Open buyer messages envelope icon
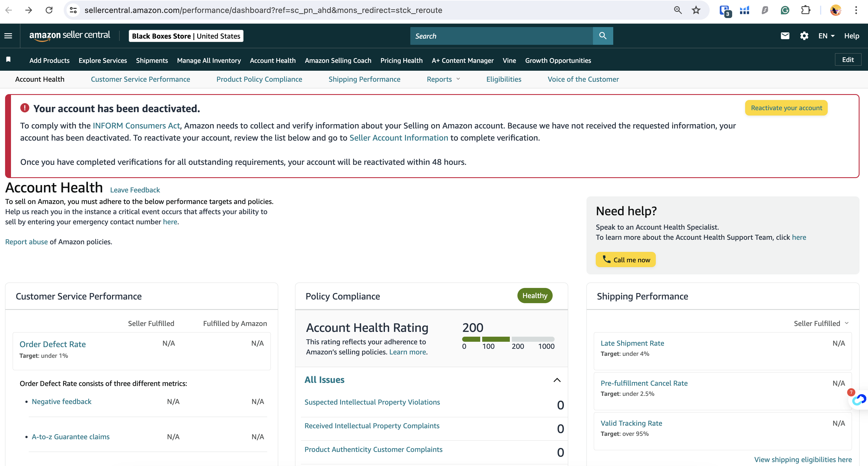This screenshot has width=868, height=466. coord(785,36)
